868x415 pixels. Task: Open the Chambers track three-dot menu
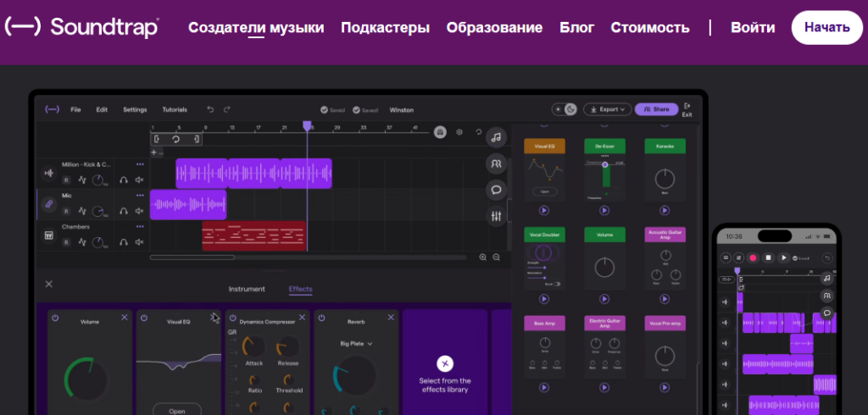[x=140, y=226]
